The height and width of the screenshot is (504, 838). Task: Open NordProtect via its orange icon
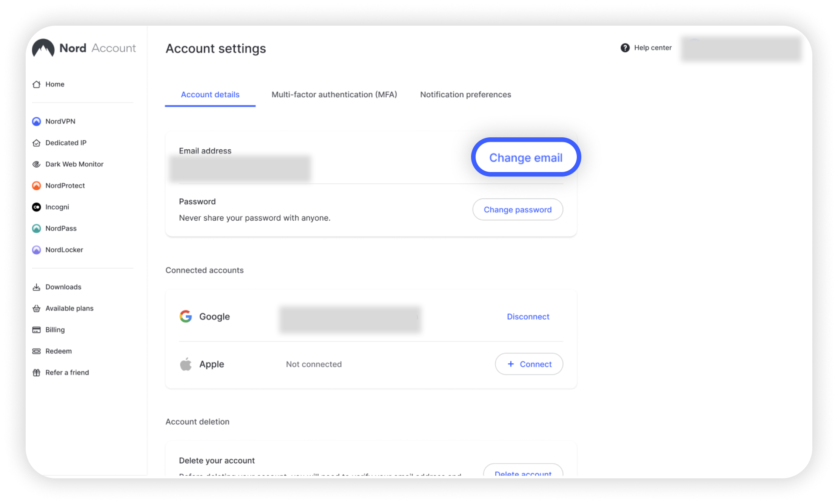[37, 186]
